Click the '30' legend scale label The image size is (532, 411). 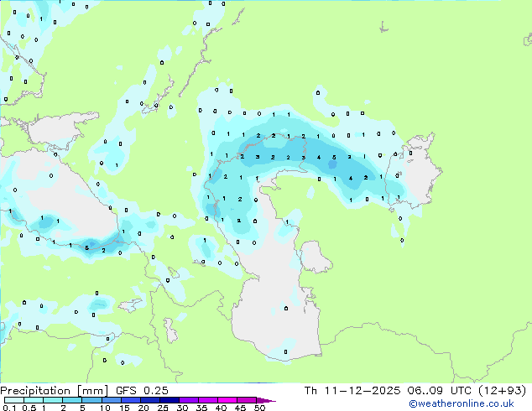point(182,408)
